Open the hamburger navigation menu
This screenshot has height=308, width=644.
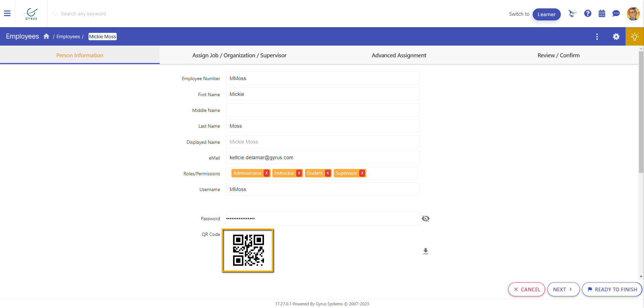coord(7,13)
